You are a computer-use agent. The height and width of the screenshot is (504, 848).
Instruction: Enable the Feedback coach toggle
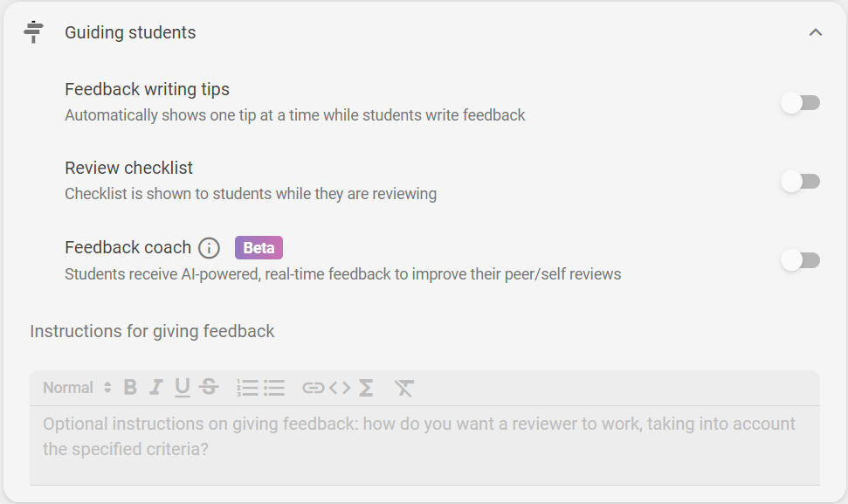pos(801,260)
